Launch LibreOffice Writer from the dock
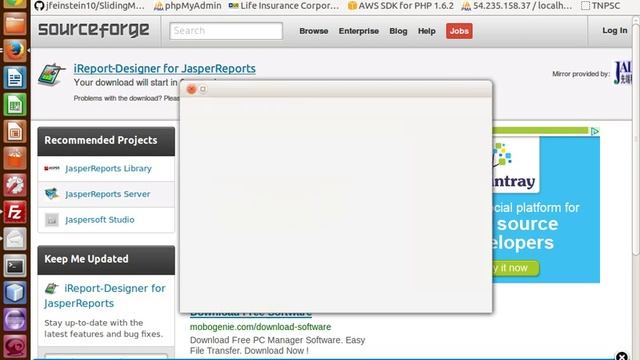 tap(15, 78)
